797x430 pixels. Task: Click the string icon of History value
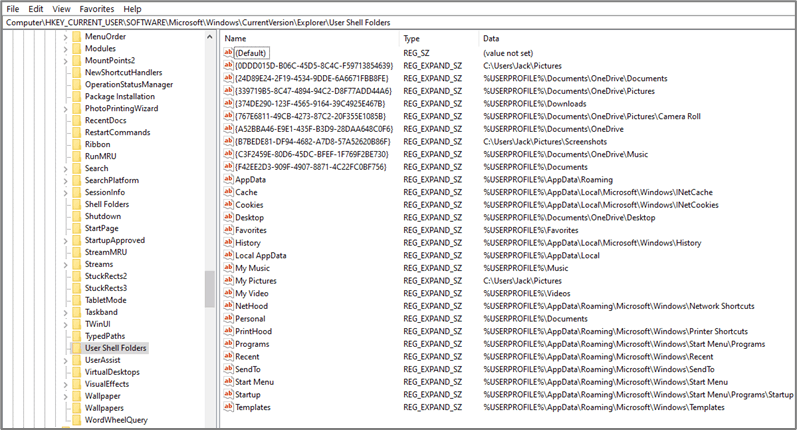point(228,243)
